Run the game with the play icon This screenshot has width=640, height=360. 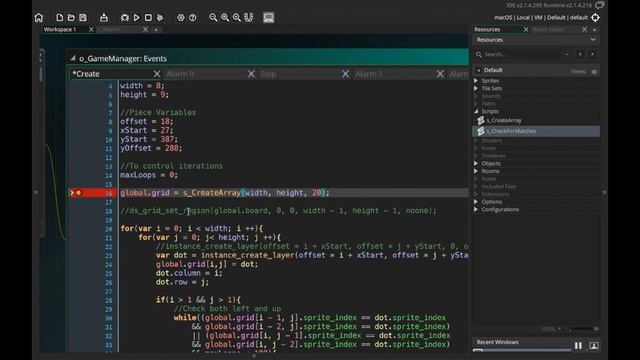pos(136,18)
